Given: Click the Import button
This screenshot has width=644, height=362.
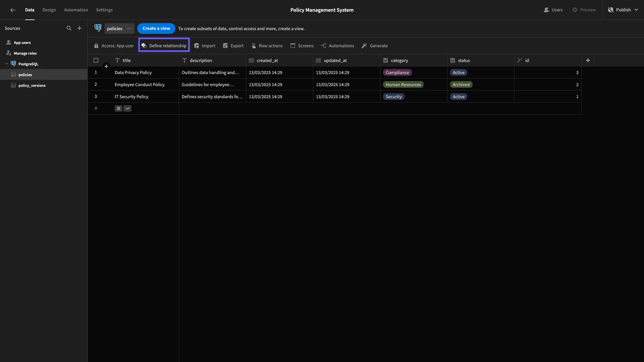Looking at the screenshot, I should 205,46.
